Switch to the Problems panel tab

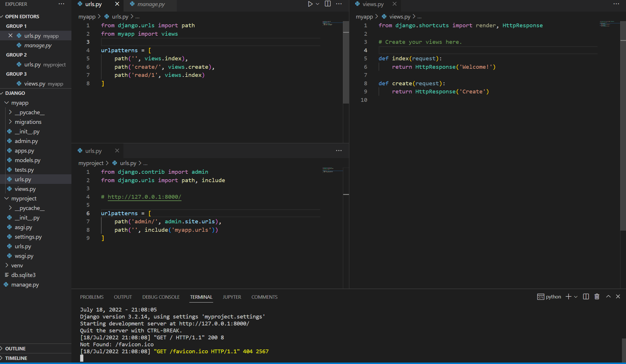pos(92,297)
